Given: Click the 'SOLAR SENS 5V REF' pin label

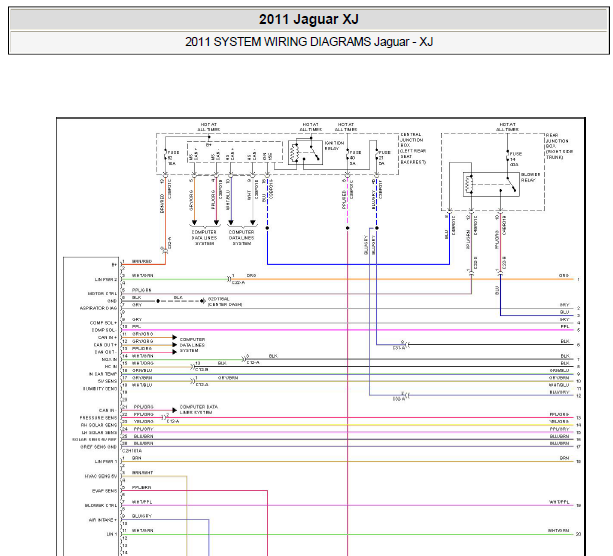Looking at the screenshot, I should coord(94,439).
